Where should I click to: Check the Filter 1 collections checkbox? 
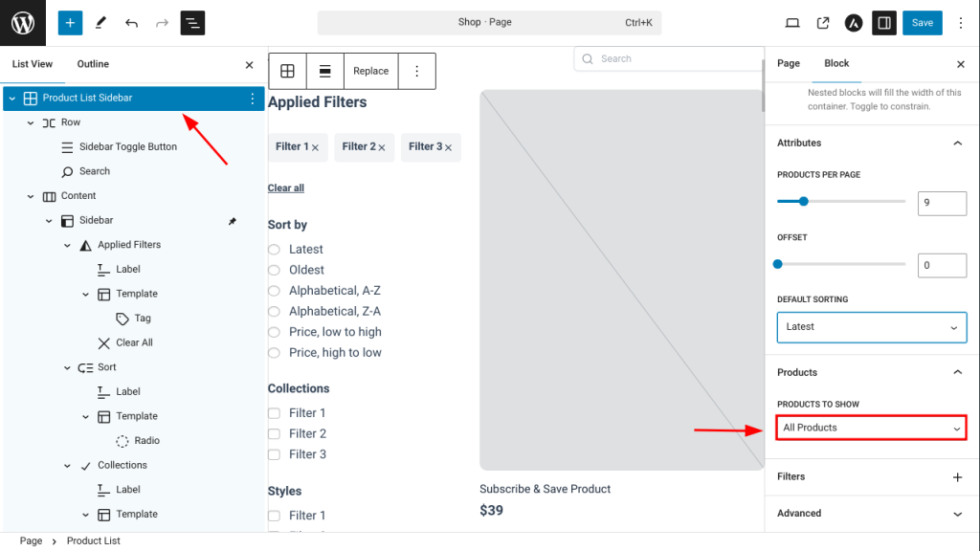click(275, 413)
